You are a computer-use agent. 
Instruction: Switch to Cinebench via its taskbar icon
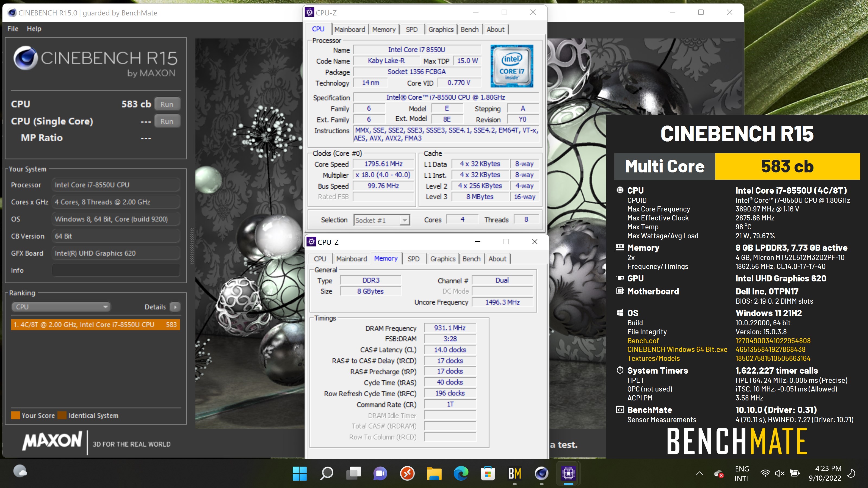tap(541, 474)
